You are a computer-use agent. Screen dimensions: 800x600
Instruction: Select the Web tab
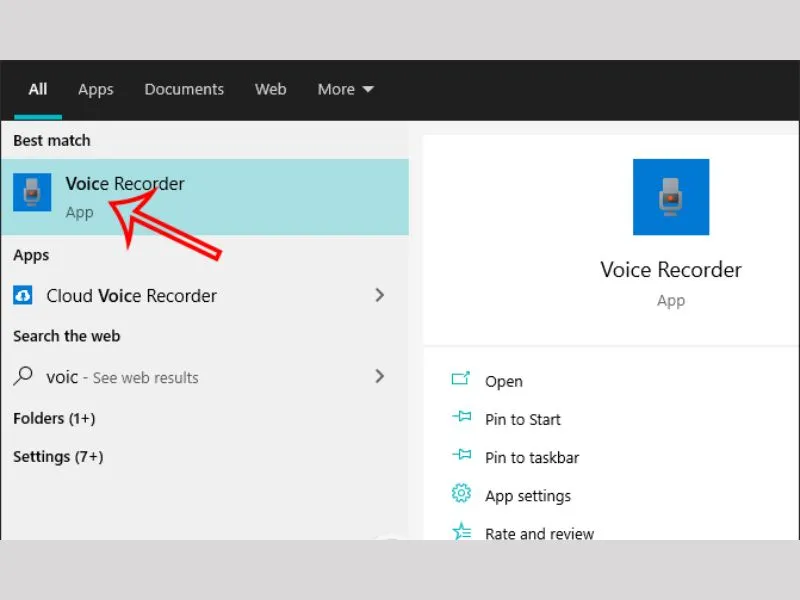270,89
